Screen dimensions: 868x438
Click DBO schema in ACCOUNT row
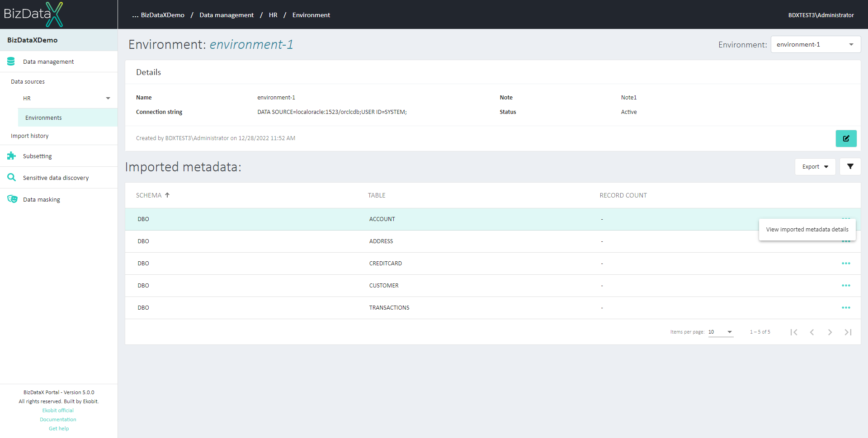[143, 219]
